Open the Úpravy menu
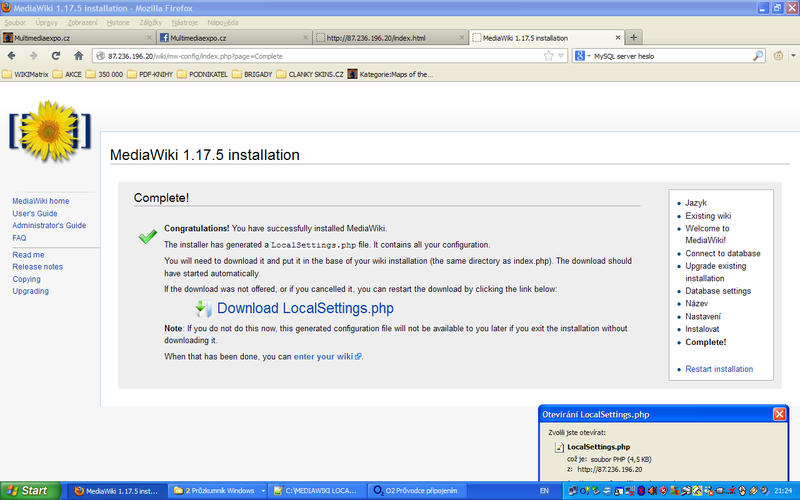Viewport: 800px width, 500px height. (46, 22)
